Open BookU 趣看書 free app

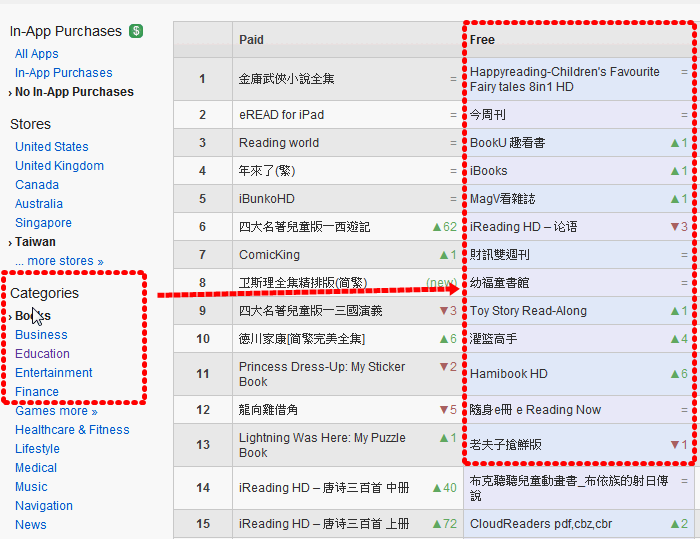click(x=507, y=143)
